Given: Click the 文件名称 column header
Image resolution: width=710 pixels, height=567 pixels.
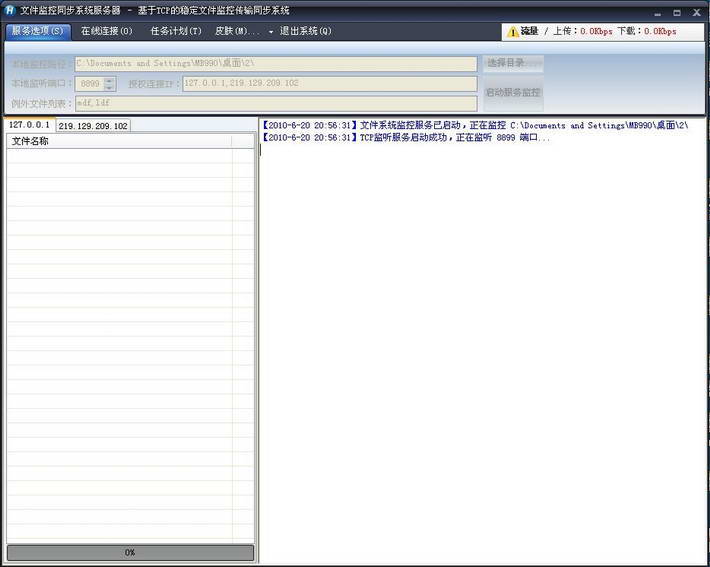Looking at the screenshot, I should click(x=119, y=141).
